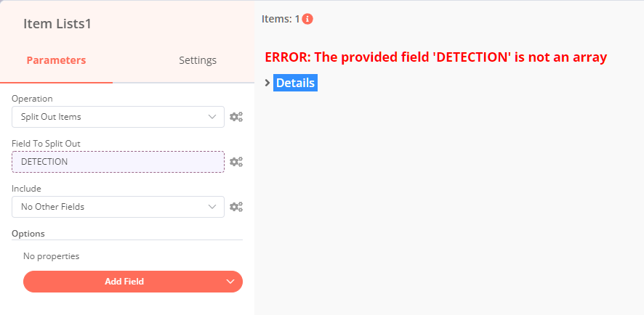Click the info icon beside Items: 1
Viewport: 644px width, 315px height.
pyautogui.click(x=307, y=20)
